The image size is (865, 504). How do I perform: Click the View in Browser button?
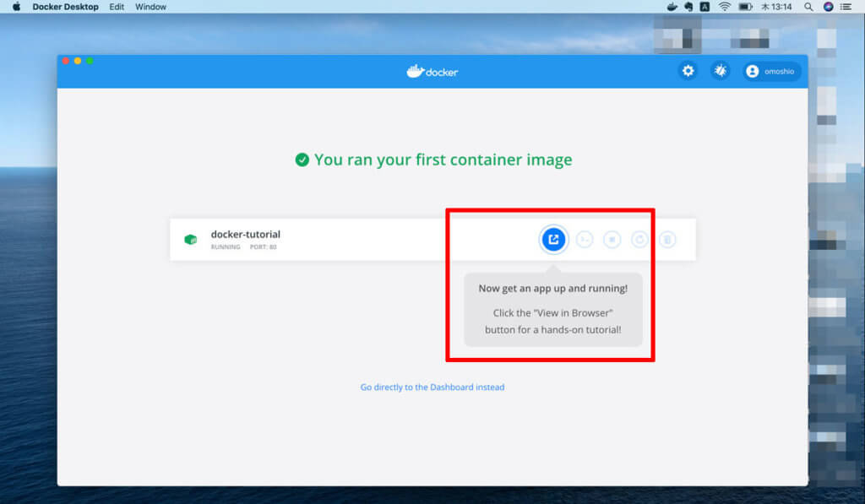pyautogui.click(x=553, y=240)
